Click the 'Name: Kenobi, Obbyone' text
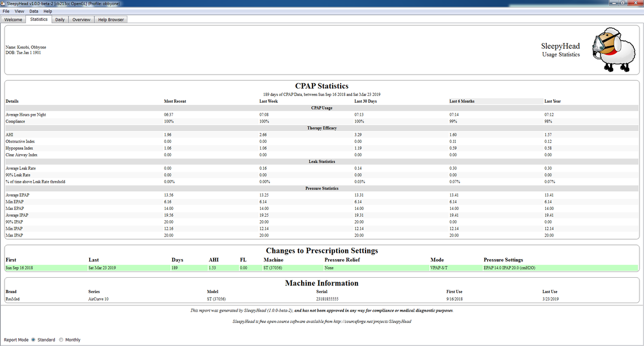The height and width of the screenshot is (346, 644). (26, 47)
